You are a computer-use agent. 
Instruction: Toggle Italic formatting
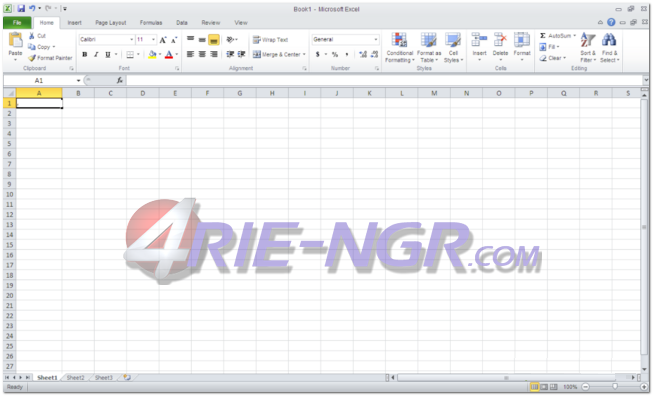(96, 55)
